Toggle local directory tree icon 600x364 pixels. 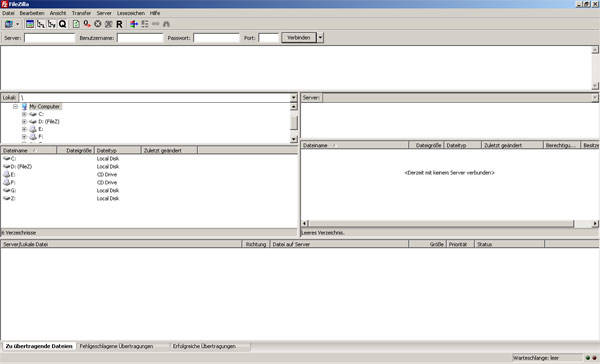click(41, 24)
